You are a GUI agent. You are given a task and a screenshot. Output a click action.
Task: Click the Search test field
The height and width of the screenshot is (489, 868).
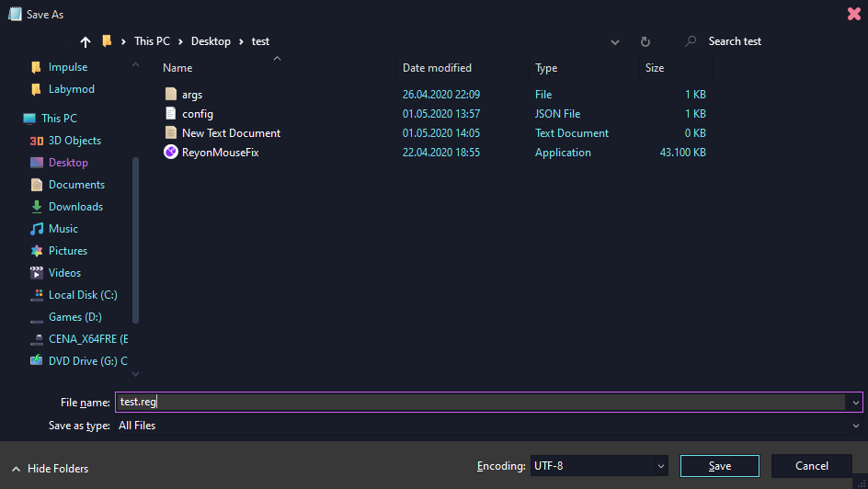pos(735,41)
